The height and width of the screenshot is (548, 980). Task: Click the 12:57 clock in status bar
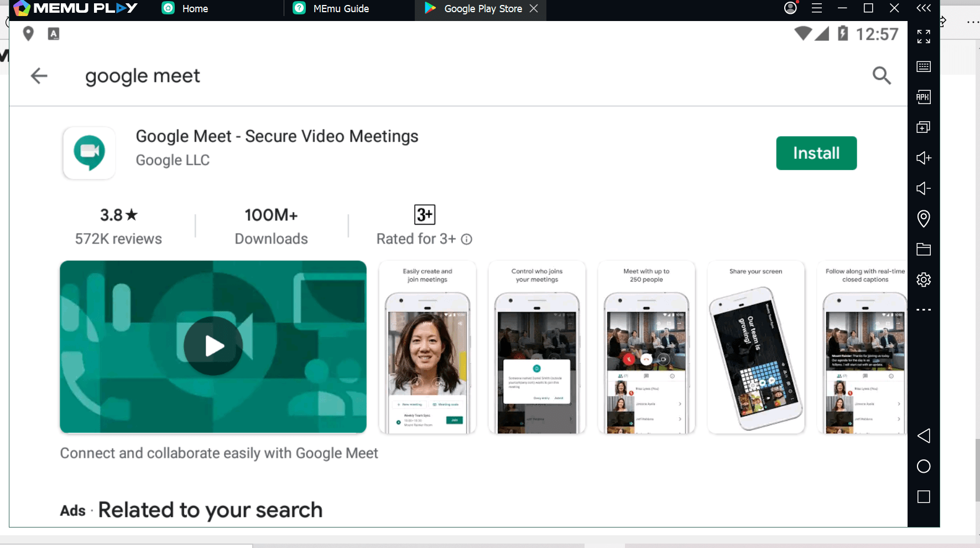[x=877, y=34]
